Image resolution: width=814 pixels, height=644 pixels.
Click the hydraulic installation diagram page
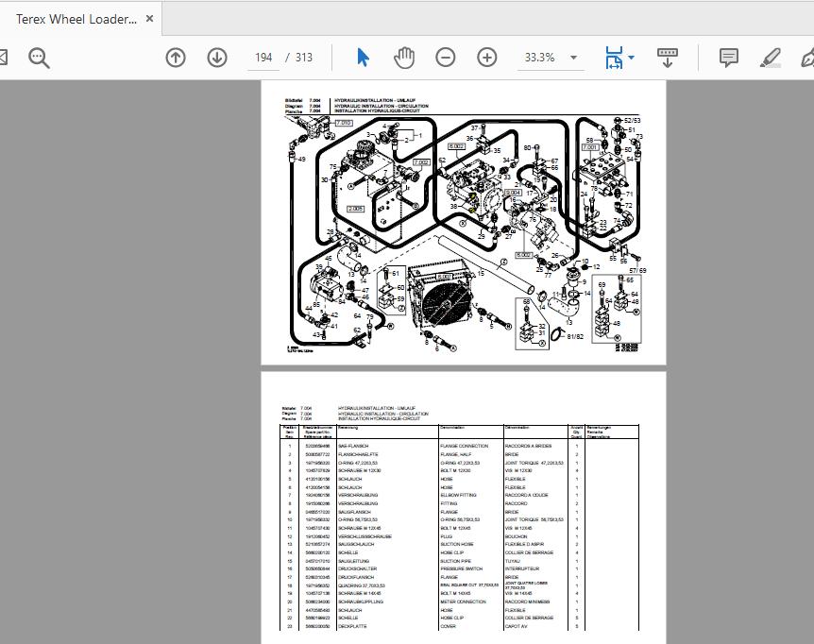[x=463, y=222]
